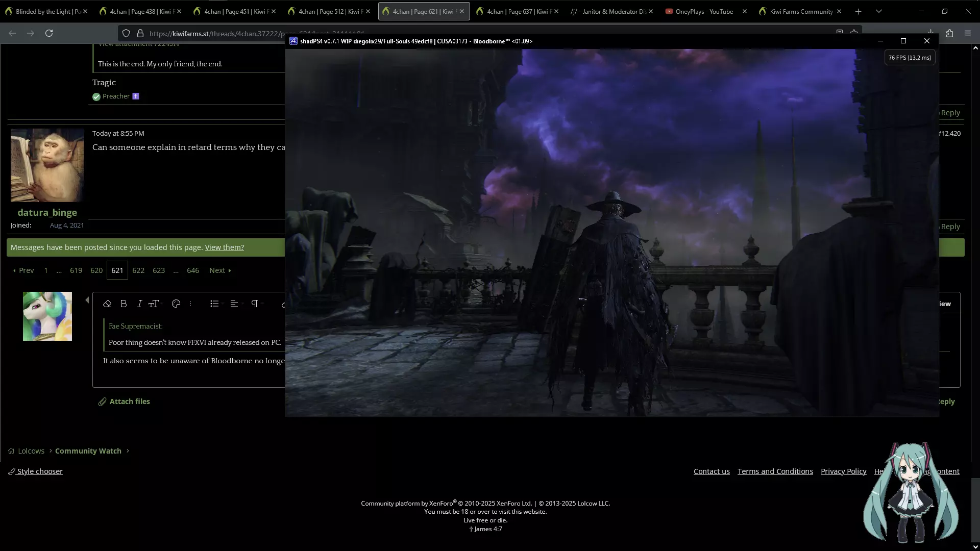Click the Lolcows breadcrumb link
980x551 pixels.
[x=31, y=451]
